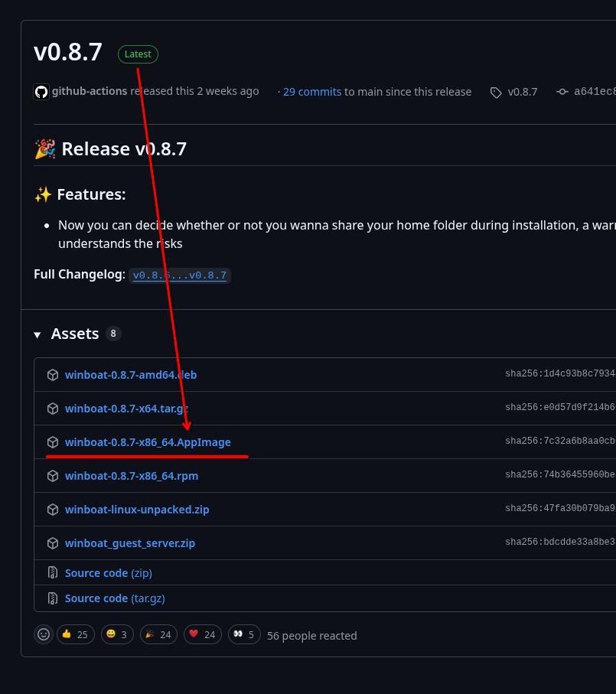Click the Full Changelog label
The width and height of the screenshot is (616, 694).
(80, 275)
